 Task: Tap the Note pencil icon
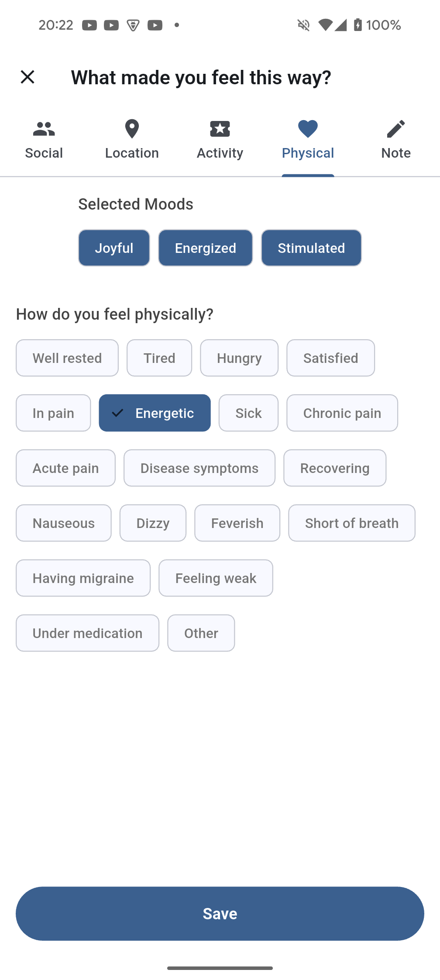point(396,129)
